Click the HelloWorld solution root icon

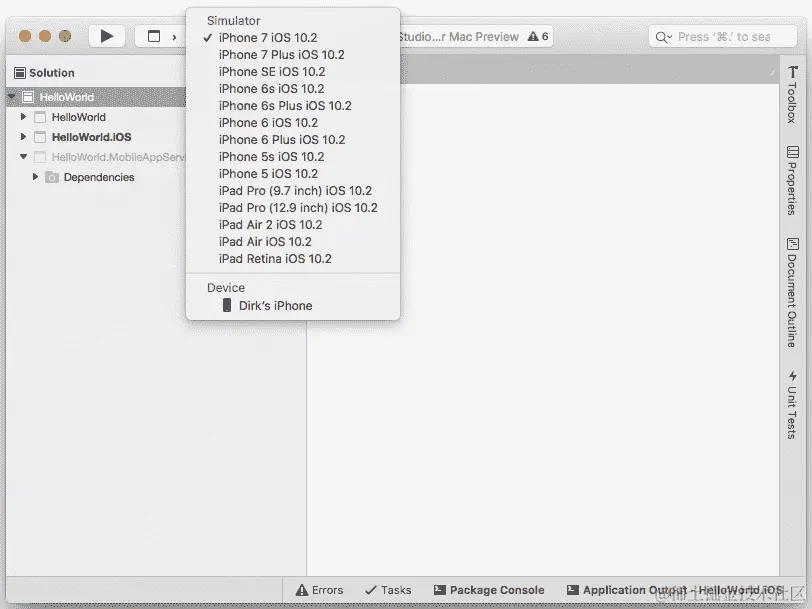(x=28, y=97)
